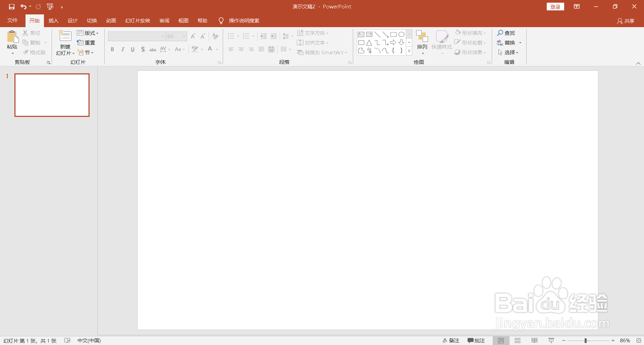The width and height of the screenshot is (644, 345).
Task: Click the zoom out minus button
Action: click(x=564, y=340)
